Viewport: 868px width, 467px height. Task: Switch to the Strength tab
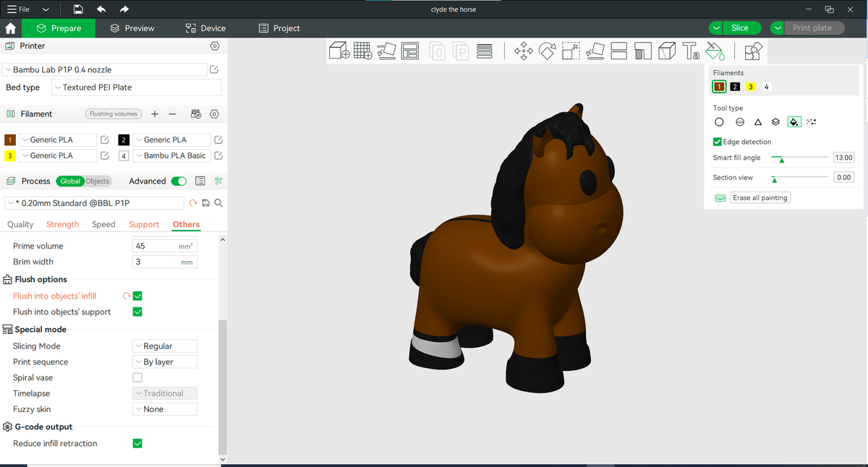tap(62, 224)
